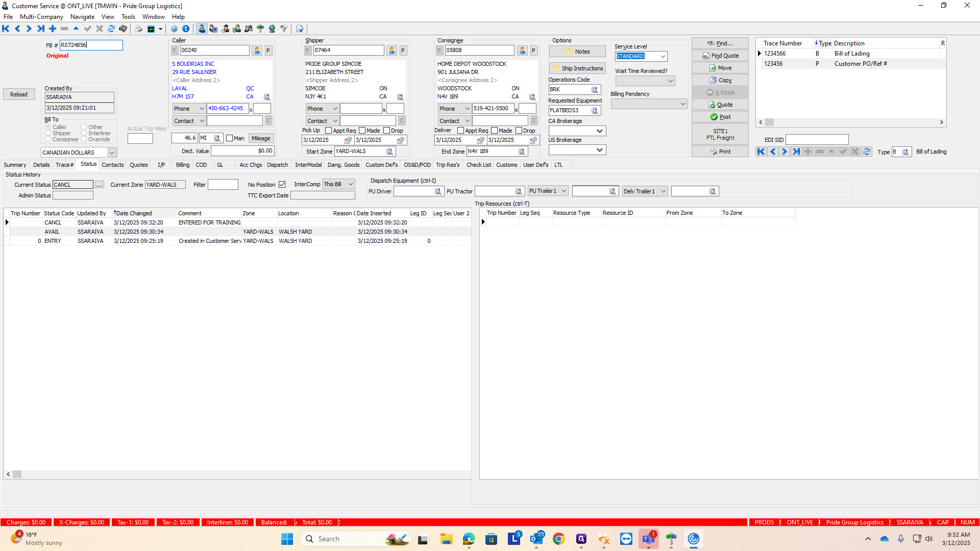Click the Find Quote button
The image size is (980, 551).
click(720, 56)
